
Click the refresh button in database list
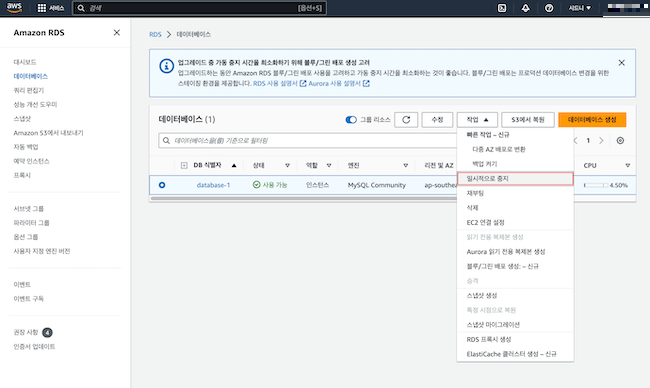tap(406, 120)
